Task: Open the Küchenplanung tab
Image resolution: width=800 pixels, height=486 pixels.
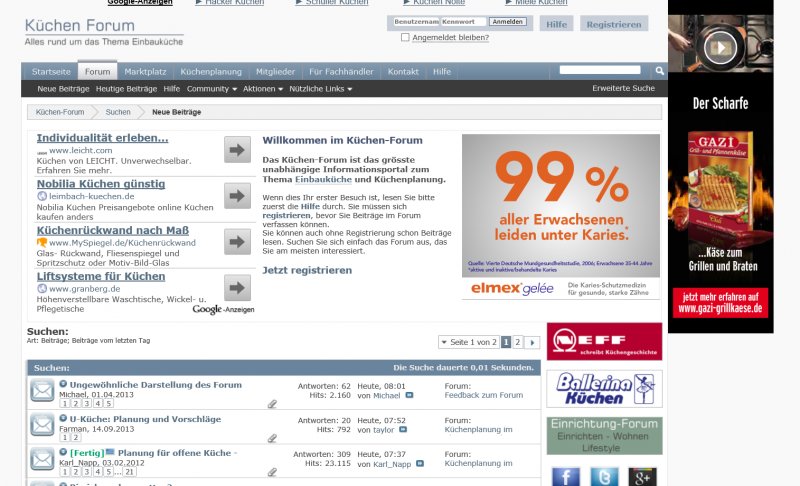Action: (211, 72)
